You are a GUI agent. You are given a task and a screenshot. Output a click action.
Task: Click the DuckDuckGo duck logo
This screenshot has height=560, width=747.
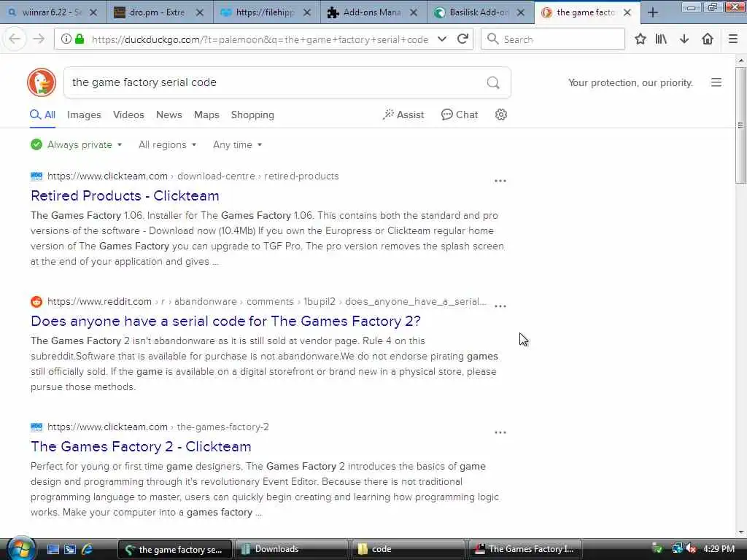tap(42, 82)
